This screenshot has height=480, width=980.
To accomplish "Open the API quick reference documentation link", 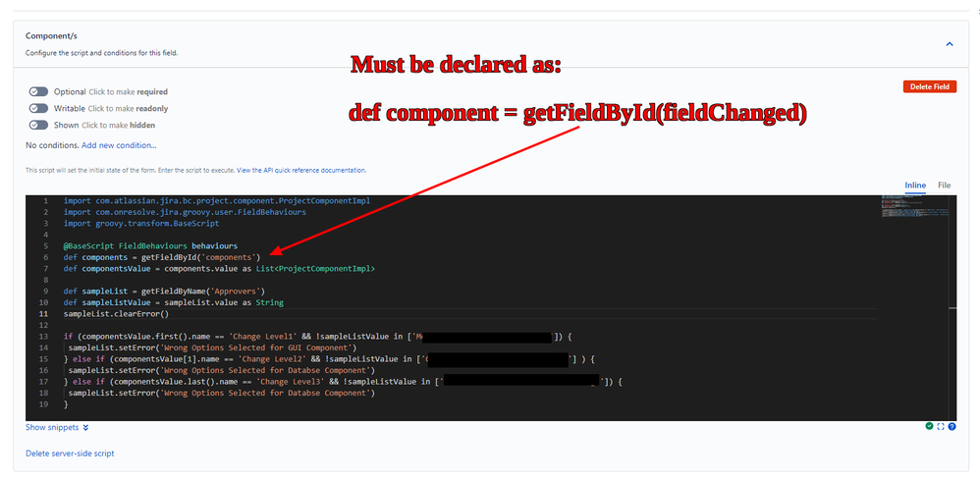I will [x=301, y=170].
